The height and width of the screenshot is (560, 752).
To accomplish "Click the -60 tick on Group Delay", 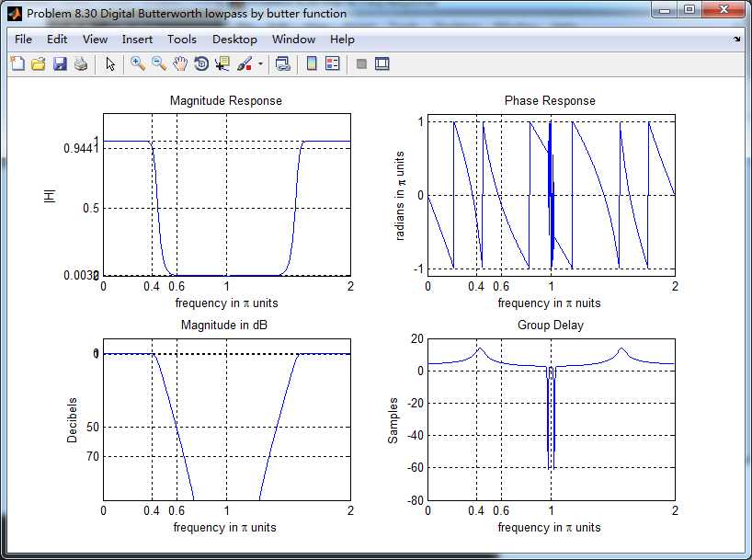I will pyautogui.click(x=416, y=468).
